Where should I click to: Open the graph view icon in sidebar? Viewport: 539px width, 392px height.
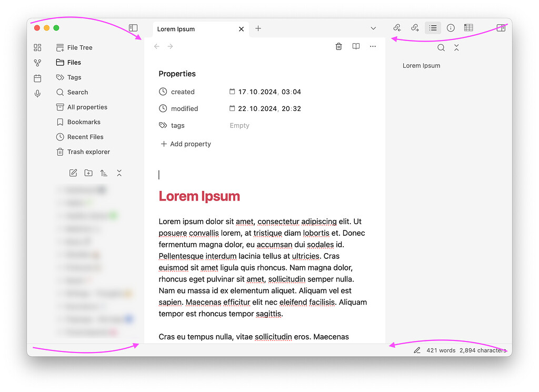[37, 62]
